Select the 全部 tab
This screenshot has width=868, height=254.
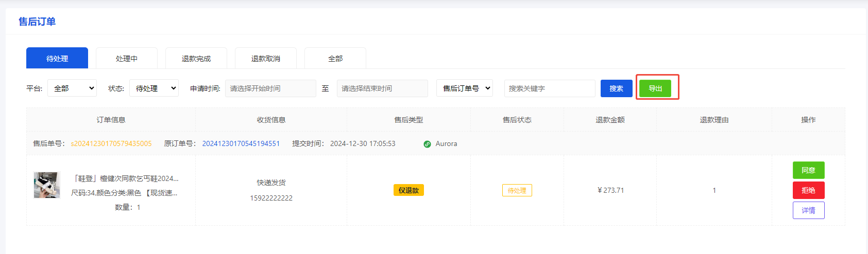coord(335,59)
